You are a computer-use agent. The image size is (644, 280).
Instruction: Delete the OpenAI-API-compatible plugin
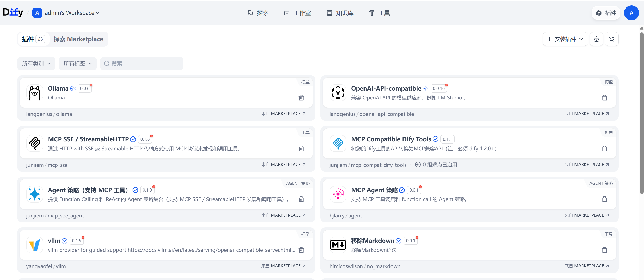click(605, 98)
